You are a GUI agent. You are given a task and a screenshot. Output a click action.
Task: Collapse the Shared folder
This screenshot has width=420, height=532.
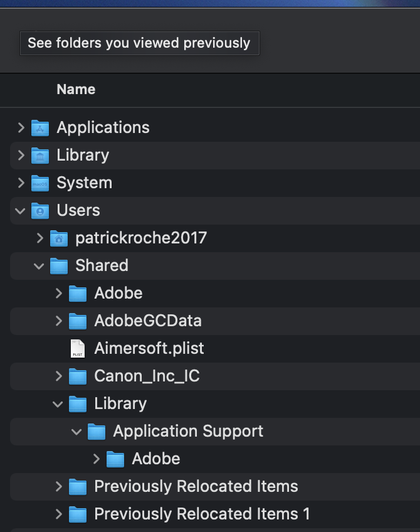pyautogui.click(x=39, y=266)
